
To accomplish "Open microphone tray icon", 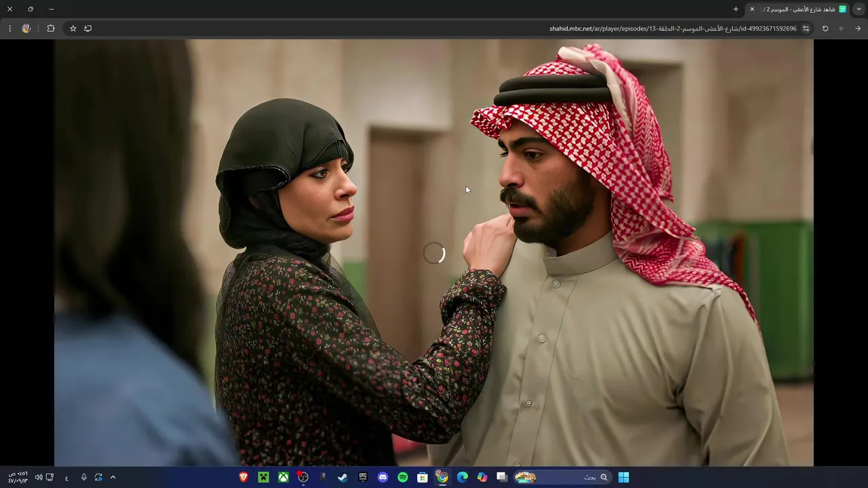I will click(84, 477).
